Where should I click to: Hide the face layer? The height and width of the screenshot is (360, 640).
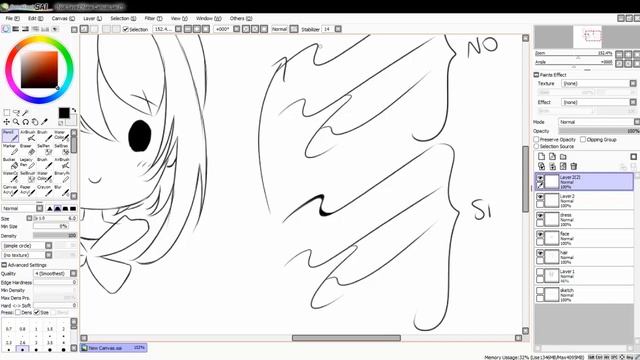540,234
